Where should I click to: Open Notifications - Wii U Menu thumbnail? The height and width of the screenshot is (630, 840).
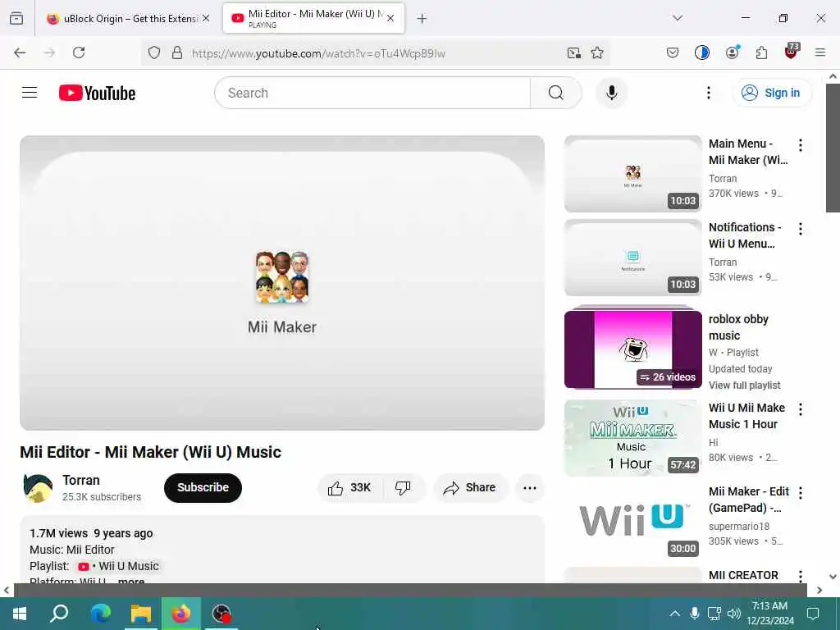coord(632,258)
